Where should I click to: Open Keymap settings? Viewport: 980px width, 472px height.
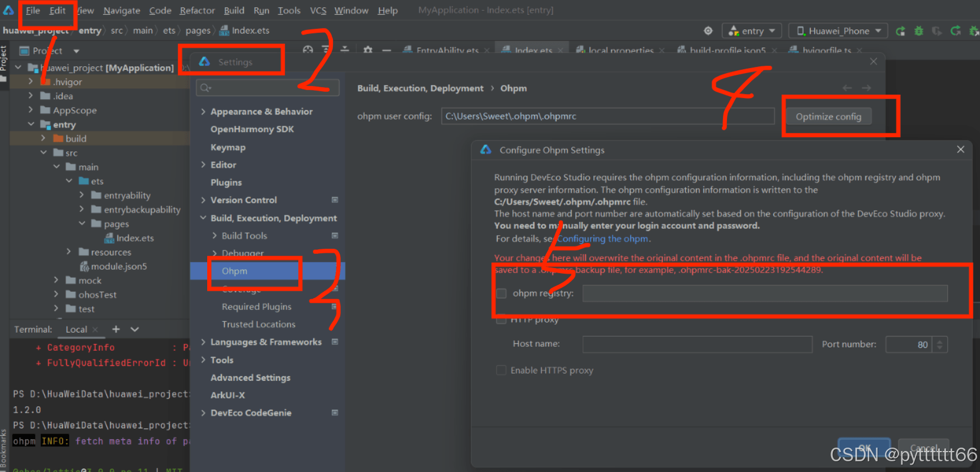click(228, 147)
